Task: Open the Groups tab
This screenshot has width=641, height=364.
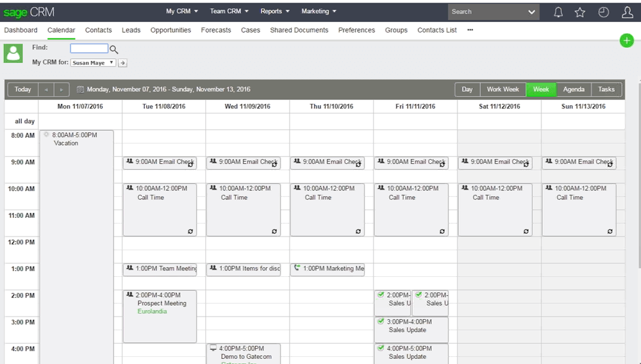Action: (396, 30)
